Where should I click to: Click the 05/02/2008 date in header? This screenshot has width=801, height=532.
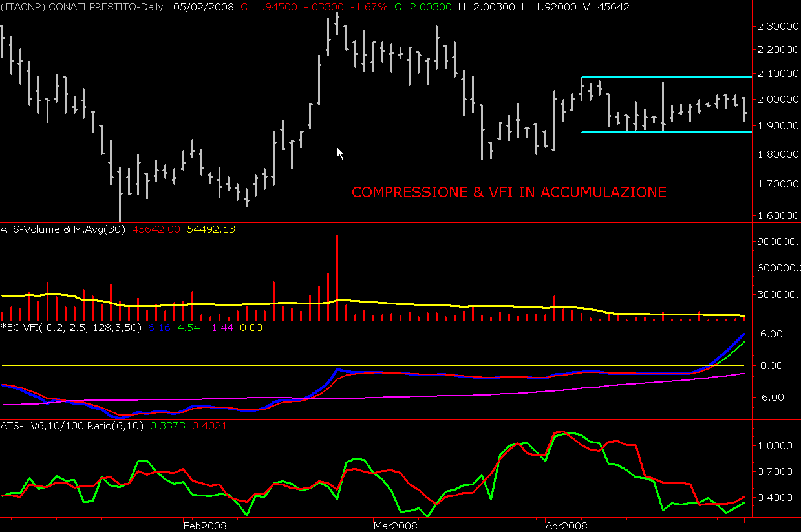(204, 6)
